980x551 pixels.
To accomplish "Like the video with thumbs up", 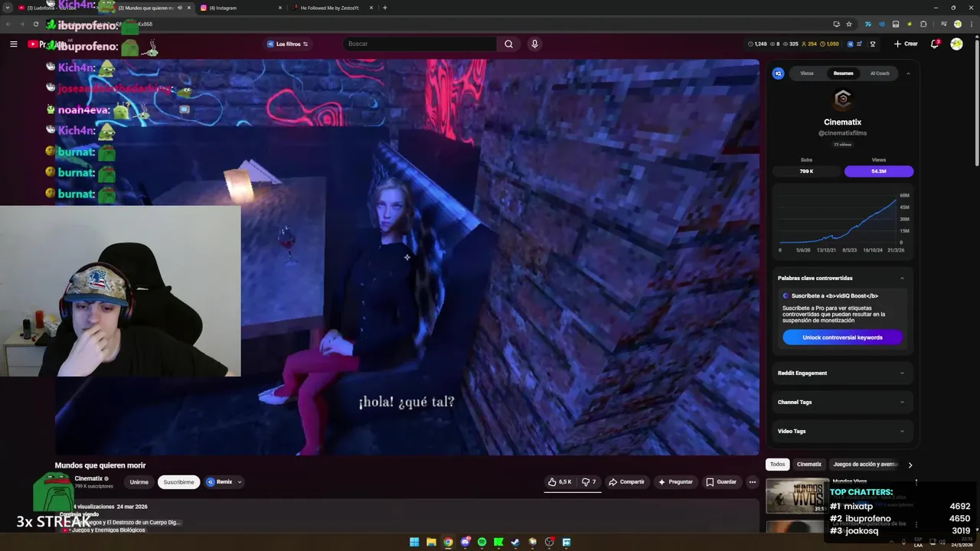I will [560, 482].
